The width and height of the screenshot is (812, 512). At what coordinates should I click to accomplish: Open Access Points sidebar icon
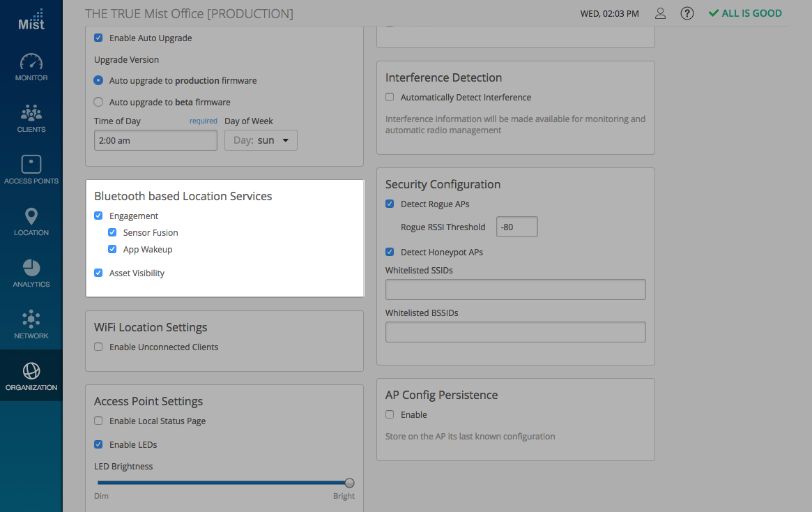31,165
